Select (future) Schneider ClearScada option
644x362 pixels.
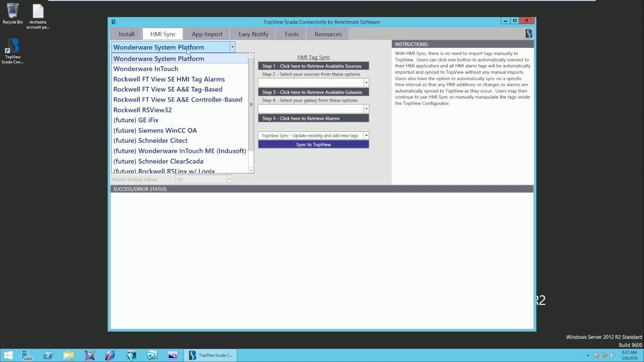[180, 161]
